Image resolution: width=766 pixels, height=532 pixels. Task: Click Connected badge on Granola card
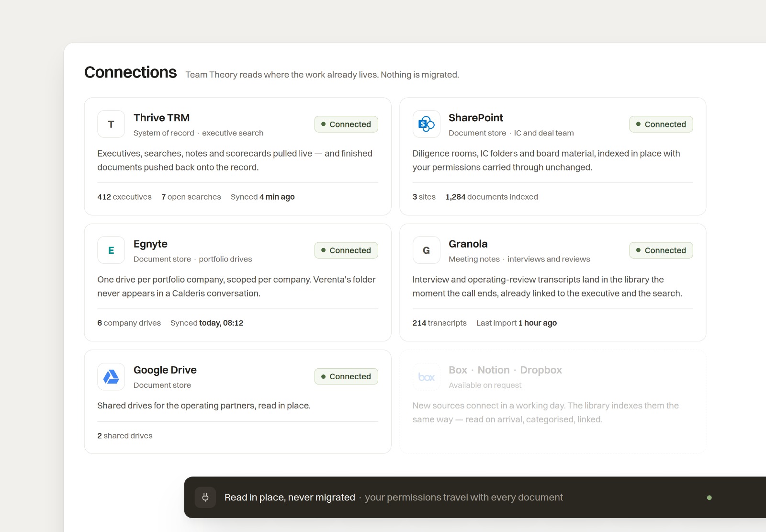[661, 250]
